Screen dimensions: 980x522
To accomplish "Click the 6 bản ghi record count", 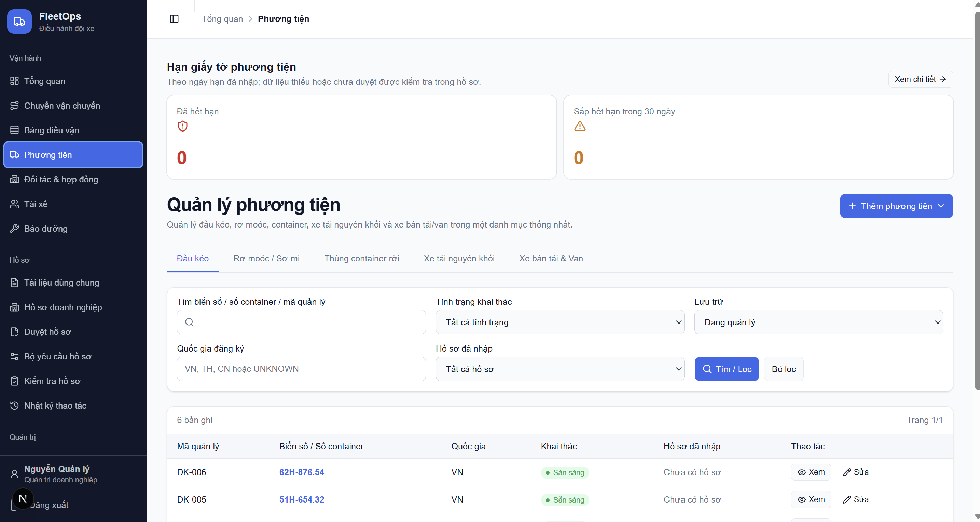I will click(194, 420).
